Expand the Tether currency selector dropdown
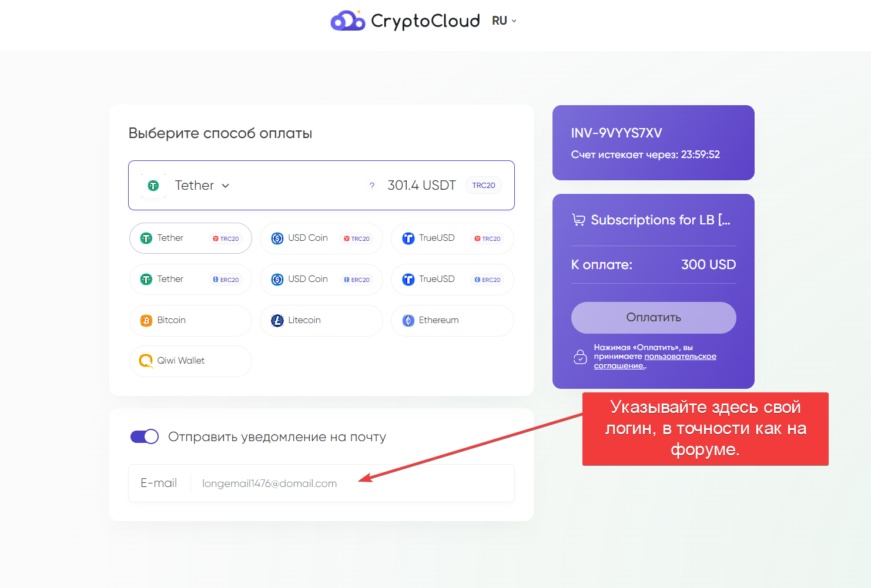The image size is (871, 588). point(202,186)
